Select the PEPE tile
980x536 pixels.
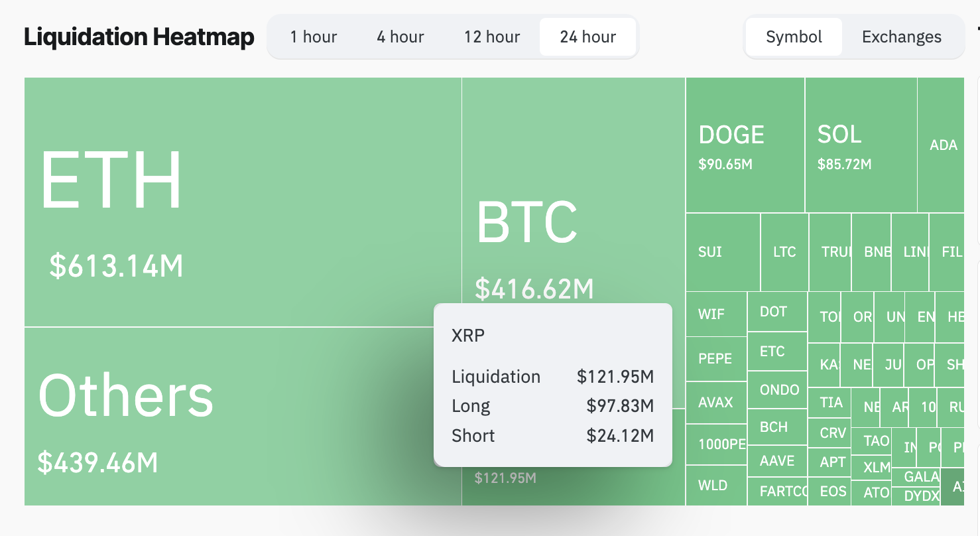tap(715, 358)
